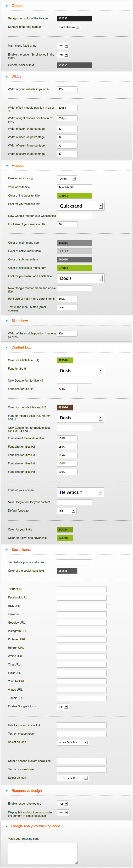Click the 663D26 module titles color swatch

point(65,407)
